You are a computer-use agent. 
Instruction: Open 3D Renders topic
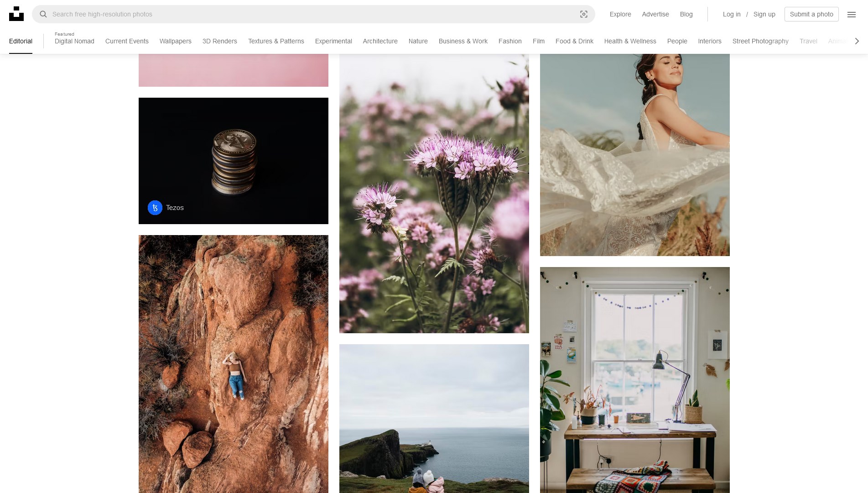[x=220, y=41]
